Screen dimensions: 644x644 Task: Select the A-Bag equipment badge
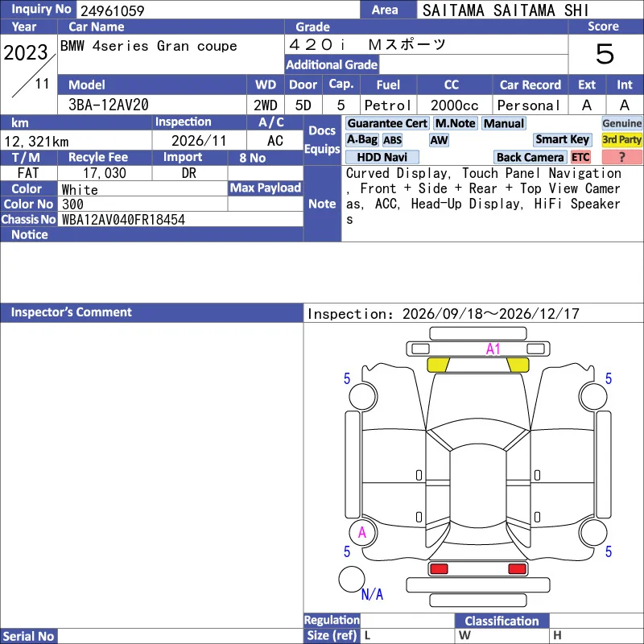361,139
